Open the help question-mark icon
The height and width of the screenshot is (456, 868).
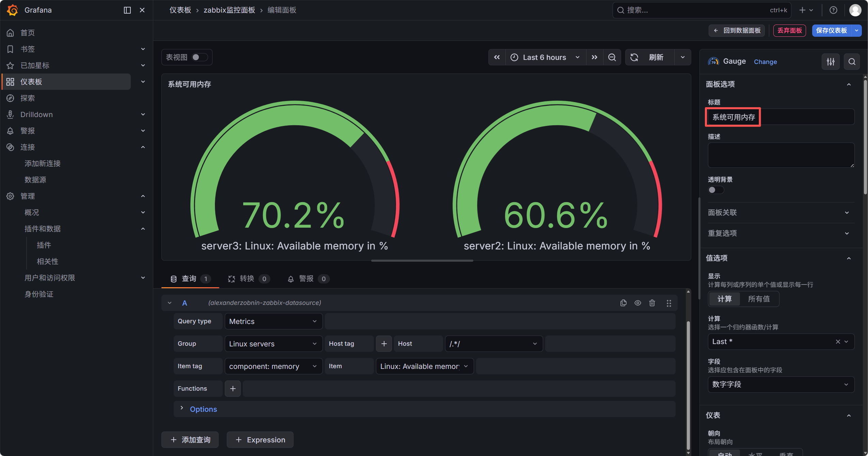click(833, 10)
